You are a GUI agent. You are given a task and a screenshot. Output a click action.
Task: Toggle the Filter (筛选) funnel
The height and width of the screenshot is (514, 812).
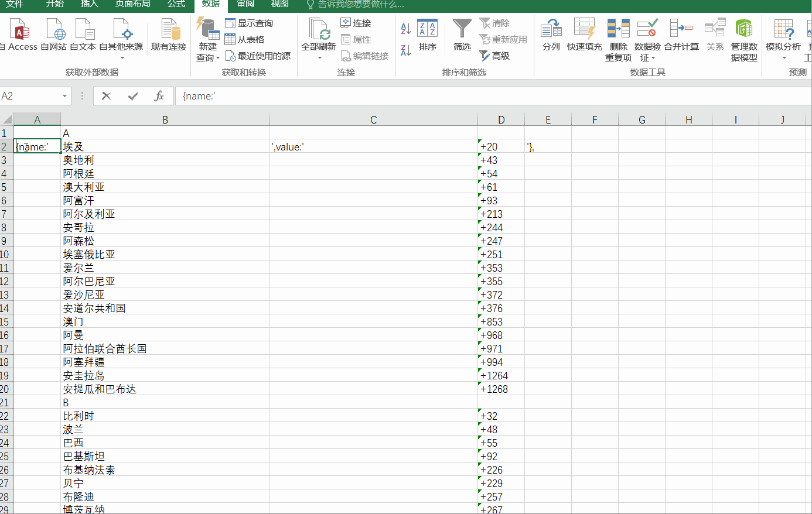(x=462, y=35)
